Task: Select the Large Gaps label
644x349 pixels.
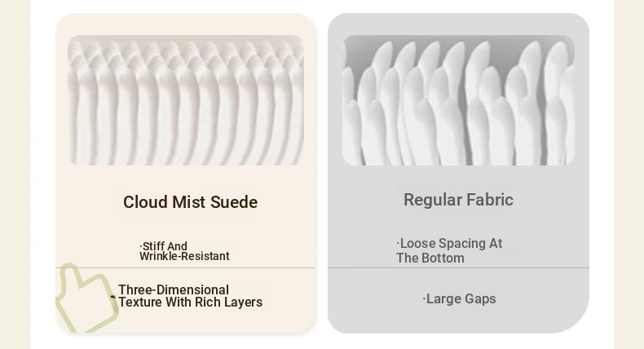Action: (461, 298)
